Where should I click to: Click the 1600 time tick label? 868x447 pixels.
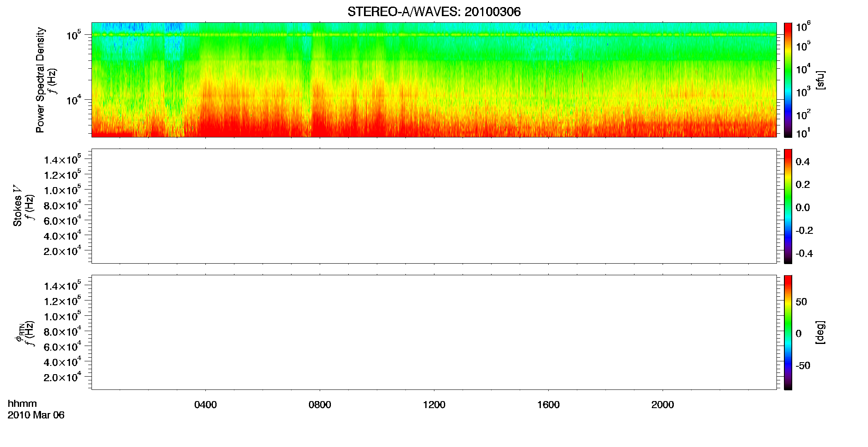click(548, 405)
